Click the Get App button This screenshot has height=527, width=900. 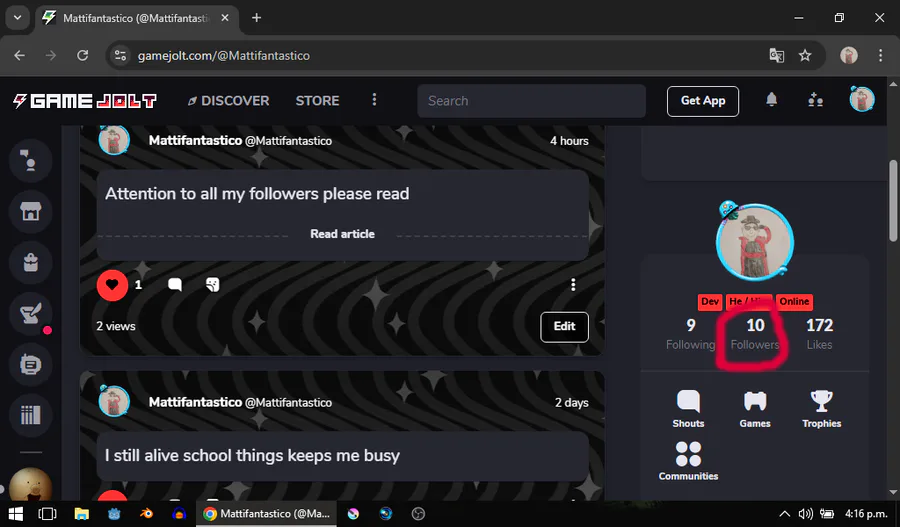click(703, 101)
